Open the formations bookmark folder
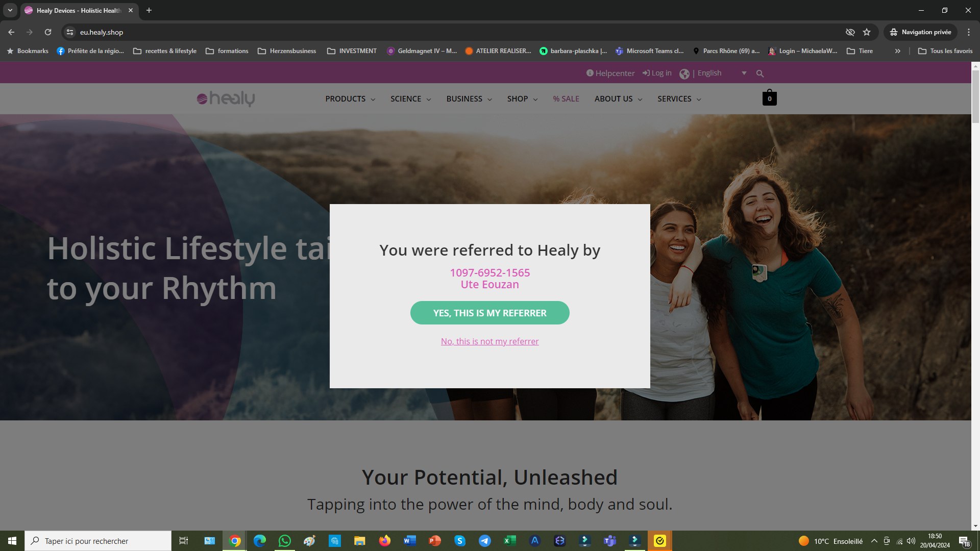The width and height of the screenshot is (980, 551). tap(227, 51)
